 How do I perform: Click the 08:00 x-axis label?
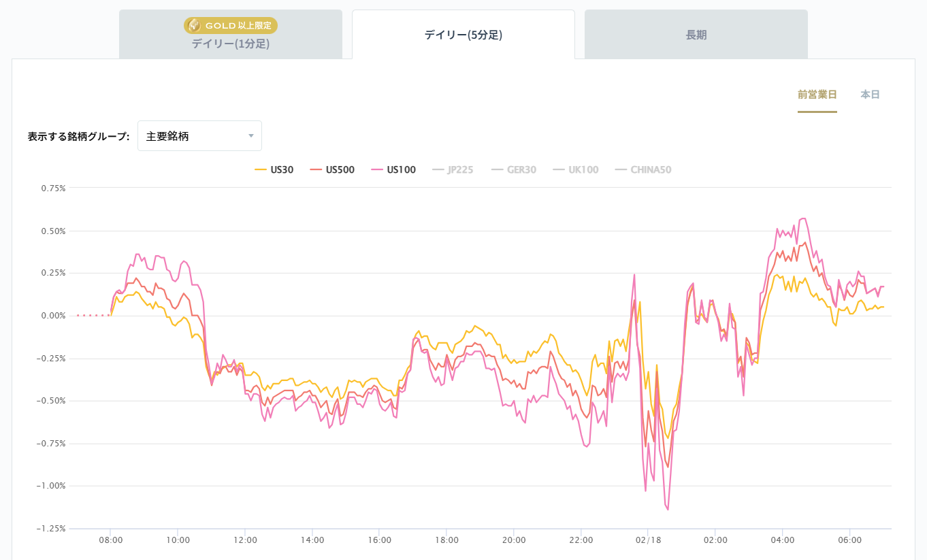tap(110, 540)
